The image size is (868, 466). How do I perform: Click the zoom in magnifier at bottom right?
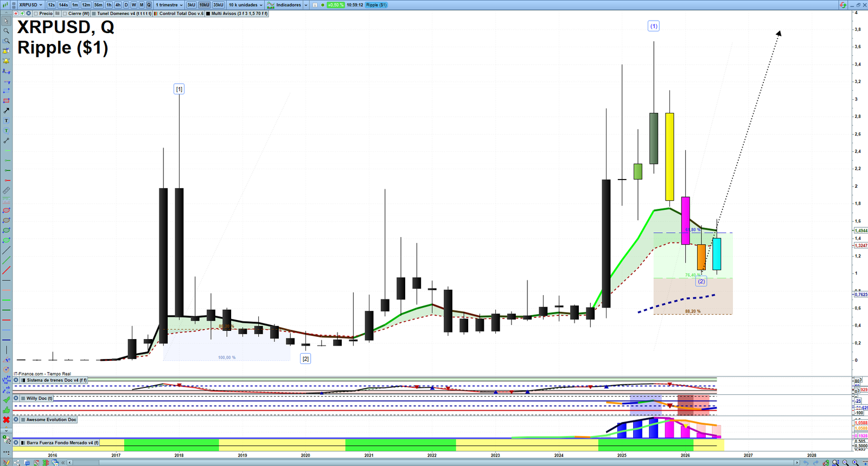tap(856, 463)
